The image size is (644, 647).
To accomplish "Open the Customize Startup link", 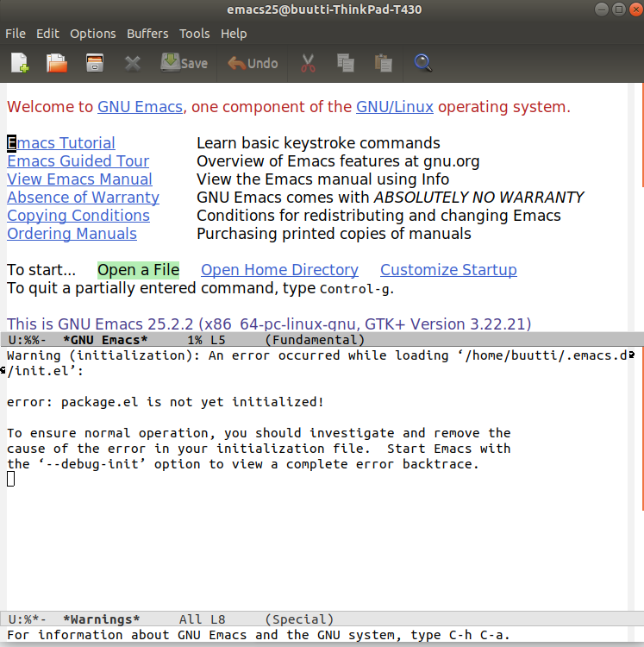I will pos(448,270).
